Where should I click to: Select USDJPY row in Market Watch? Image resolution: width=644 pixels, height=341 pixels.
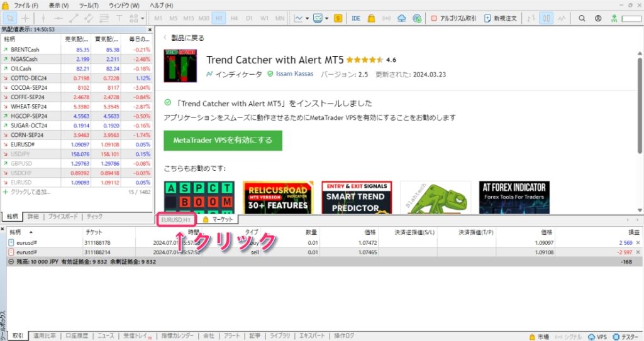77,154
